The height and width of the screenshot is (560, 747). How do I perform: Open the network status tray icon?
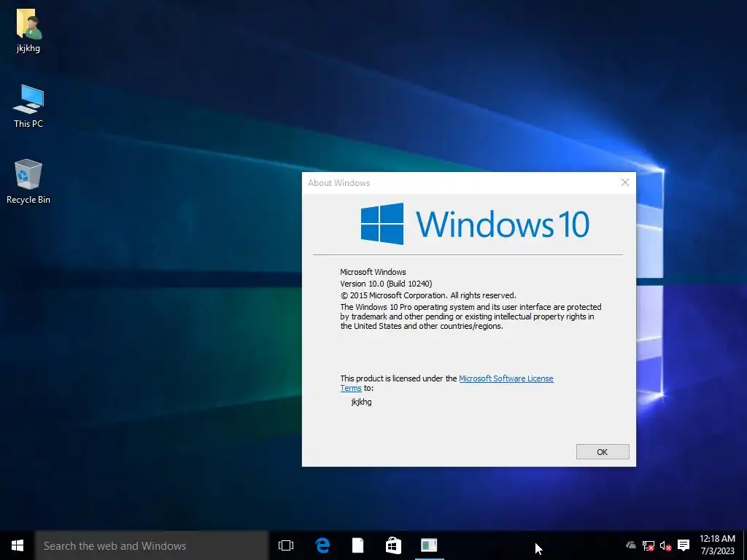pos(648,545)
